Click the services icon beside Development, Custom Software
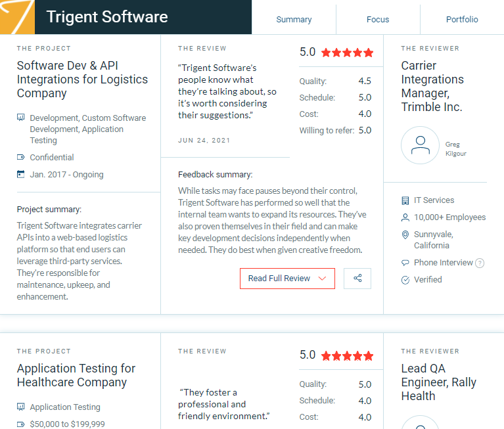The height and width of the screenshot is (429, 504). point(20,118)
